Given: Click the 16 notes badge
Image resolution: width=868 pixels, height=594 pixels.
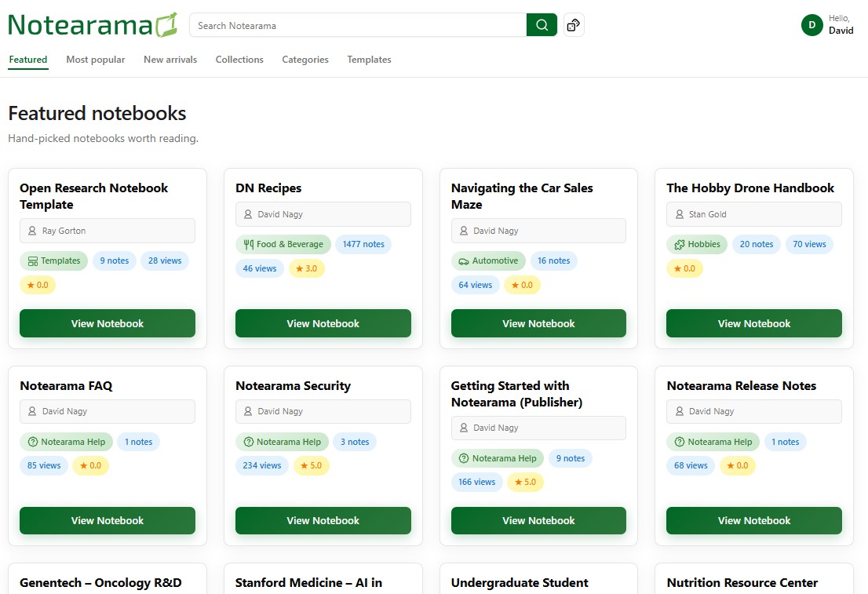Looking at the screenshot, I should (x=553, y=261).
